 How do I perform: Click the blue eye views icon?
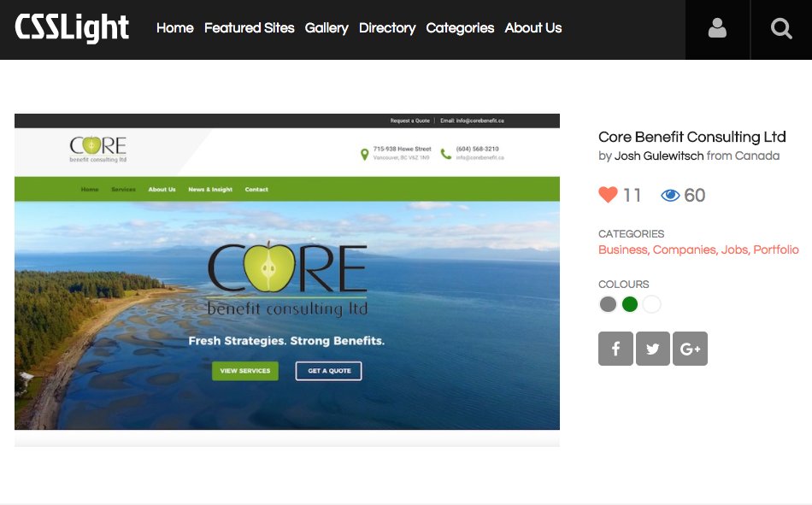(x=670, y=196)
